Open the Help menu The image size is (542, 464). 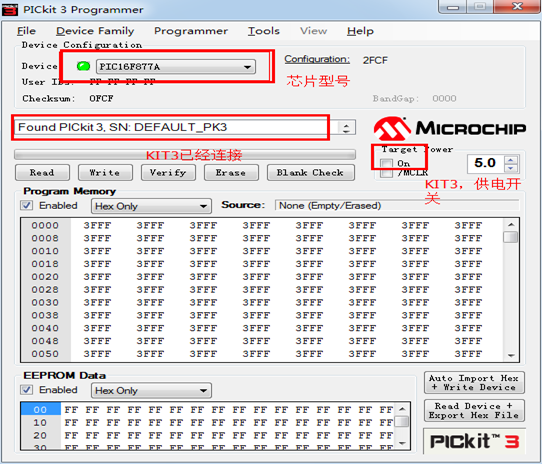(360, 31)
